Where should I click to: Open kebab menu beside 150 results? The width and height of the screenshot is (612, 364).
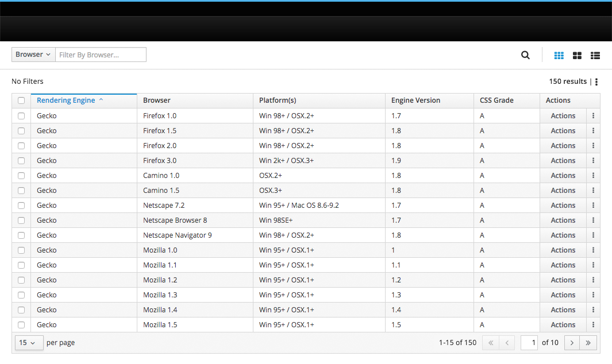tap(596, 82)
